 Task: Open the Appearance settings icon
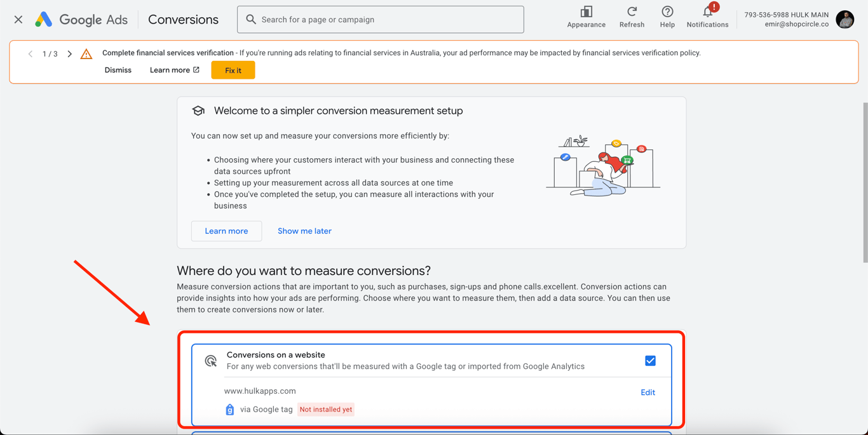pos(586,12)
